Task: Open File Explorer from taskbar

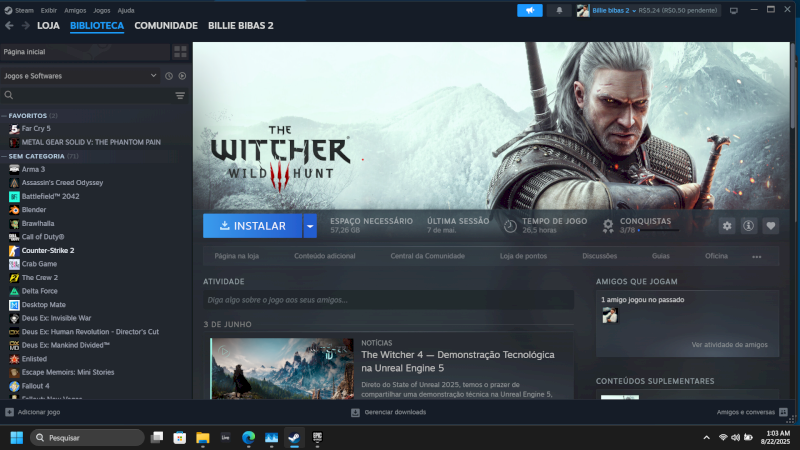Action: pos(203,438)
